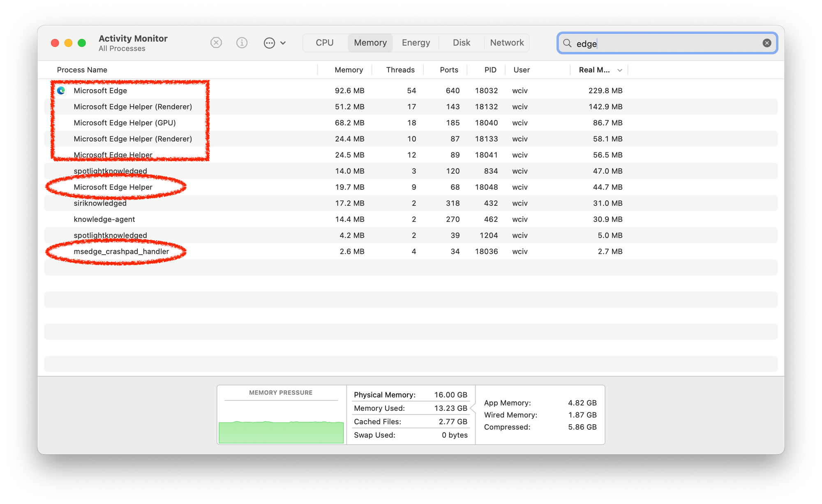This screenshot has width=822, height=504.
Task: Click the 68.2 MB memory value
Action: click(349, 122)
